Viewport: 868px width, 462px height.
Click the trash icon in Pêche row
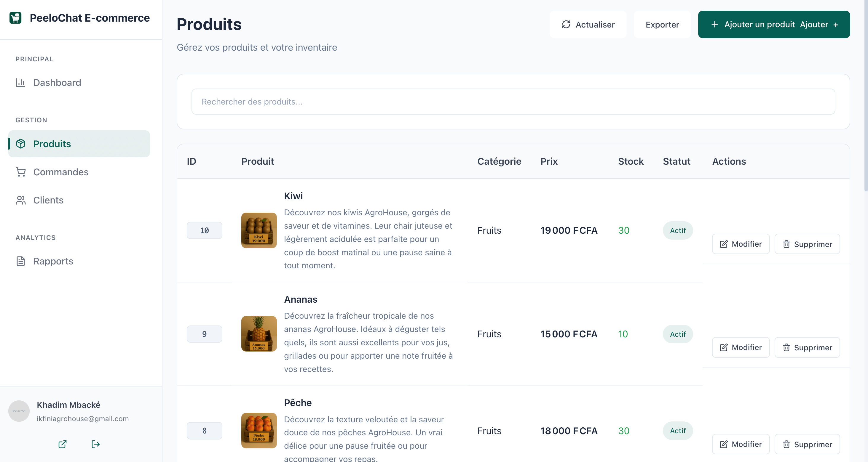[786, 444]
